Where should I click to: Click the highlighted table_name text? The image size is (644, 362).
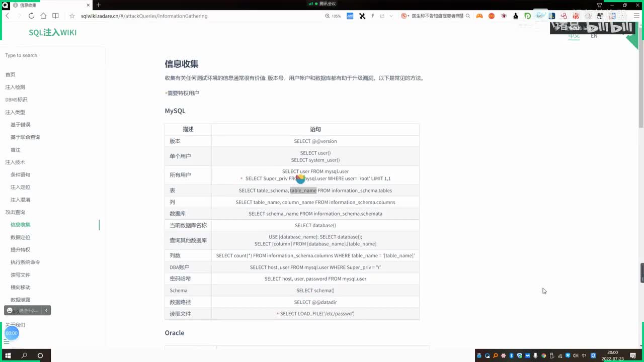pyautogui.click(x=303, y=191)
